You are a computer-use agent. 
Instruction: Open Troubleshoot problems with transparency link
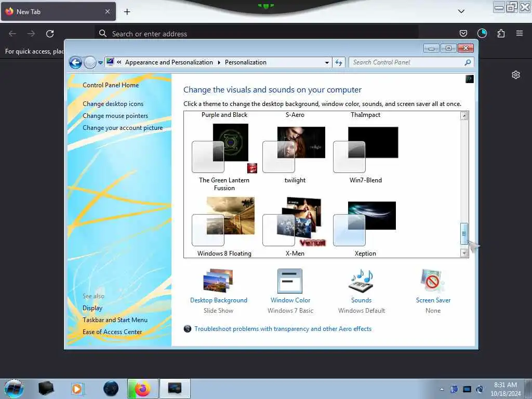(x=283, y=329)
